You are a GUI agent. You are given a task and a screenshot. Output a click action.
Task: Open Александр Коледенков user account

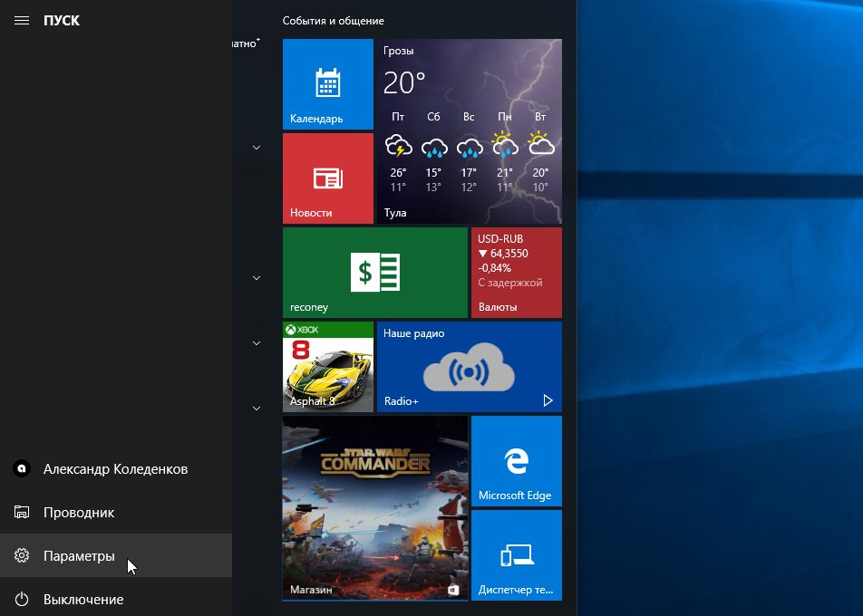tap(115, 469)
